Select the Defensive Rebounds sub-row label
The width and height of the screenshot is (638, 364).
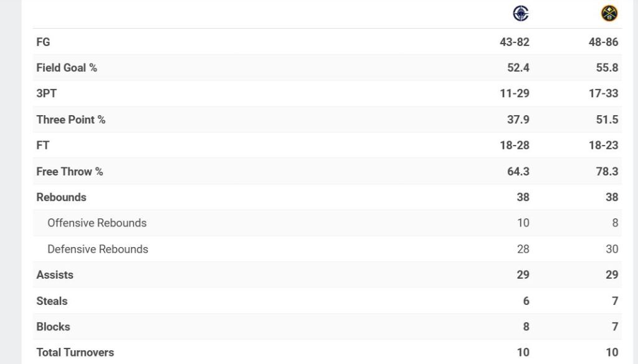tap(98, 249)
